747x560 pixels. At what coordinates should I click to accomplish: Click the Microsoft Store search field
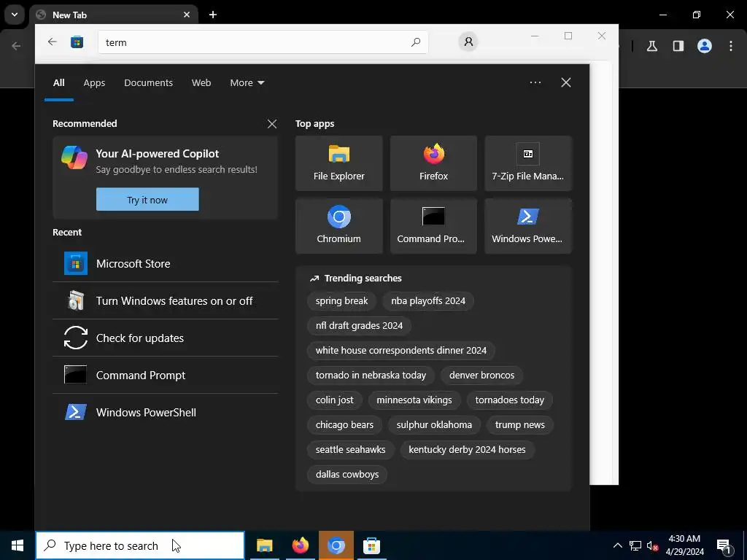(x=263, y=42)
